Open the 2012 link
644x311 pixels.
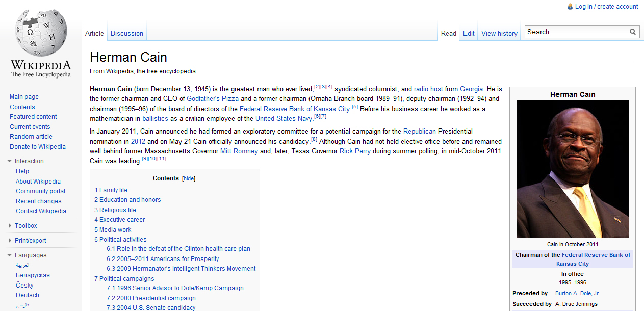coord(138,142)
